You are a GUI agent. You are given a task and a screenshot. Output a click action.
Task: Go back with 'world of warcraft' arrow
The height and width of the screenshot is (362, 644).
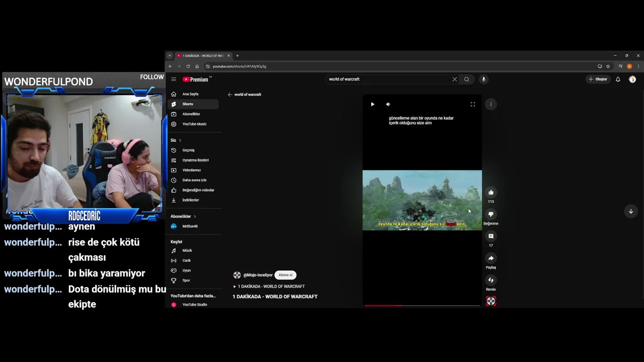[x=230, y=95]
